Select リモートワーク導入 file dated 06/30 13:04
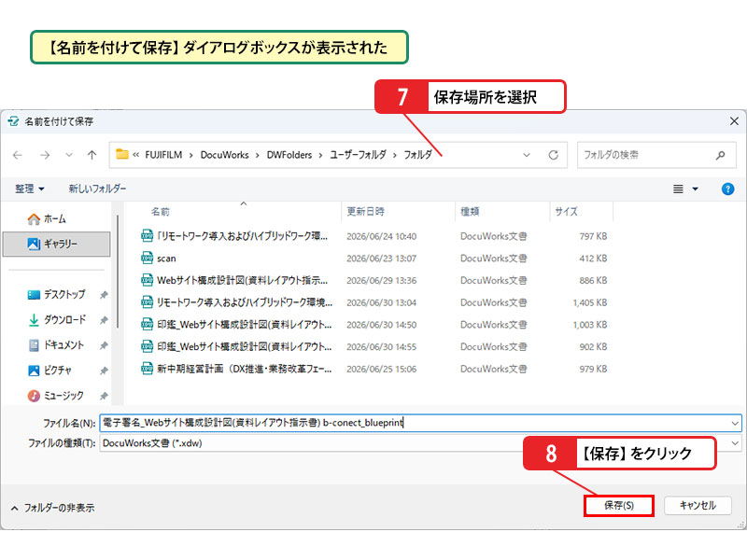 click(245, 302)
